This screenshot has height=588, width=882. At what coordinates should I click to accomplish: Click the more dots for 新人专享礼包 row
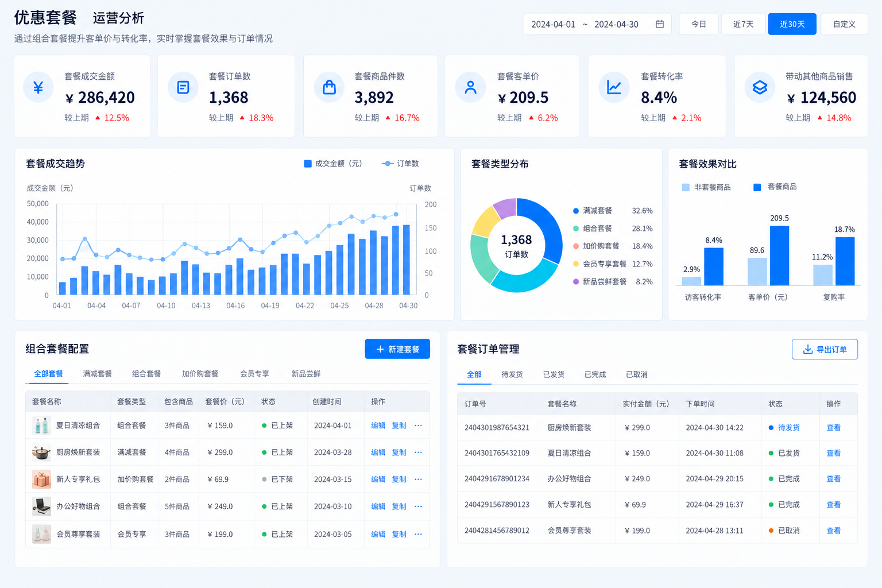pyautogui.click(x=418, y=479)
